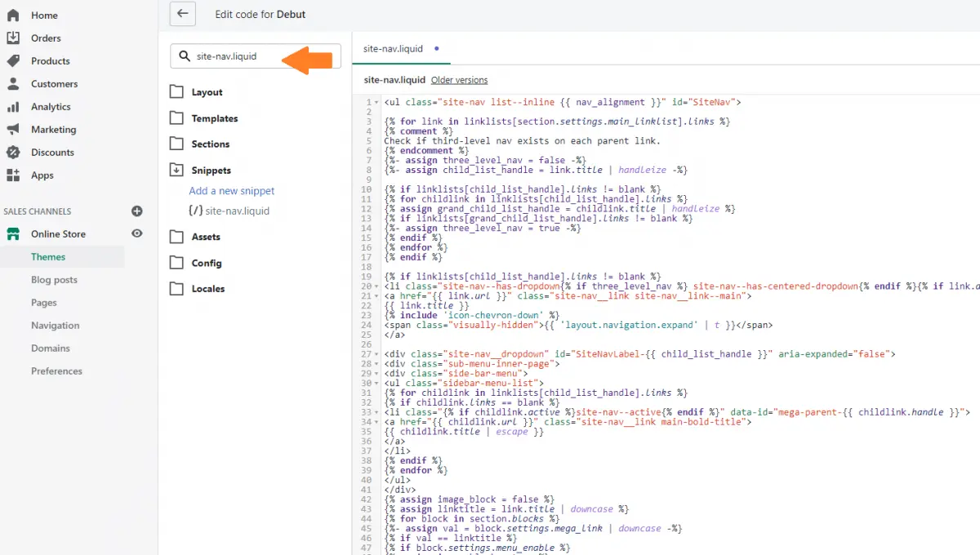
Task: Toggle storefront visibility with the eye icon
Action: (136, 233)
